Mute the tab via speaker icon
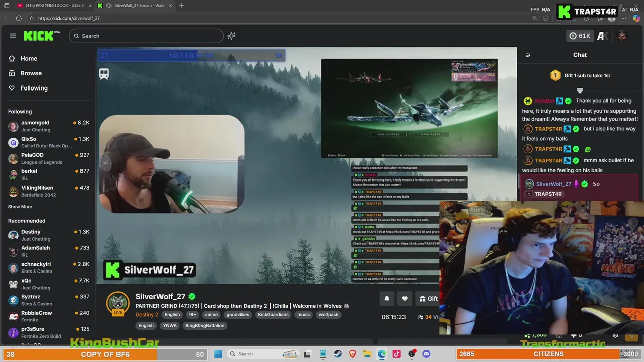The width and height of the screenshot is (644, 362). [108, 5]
